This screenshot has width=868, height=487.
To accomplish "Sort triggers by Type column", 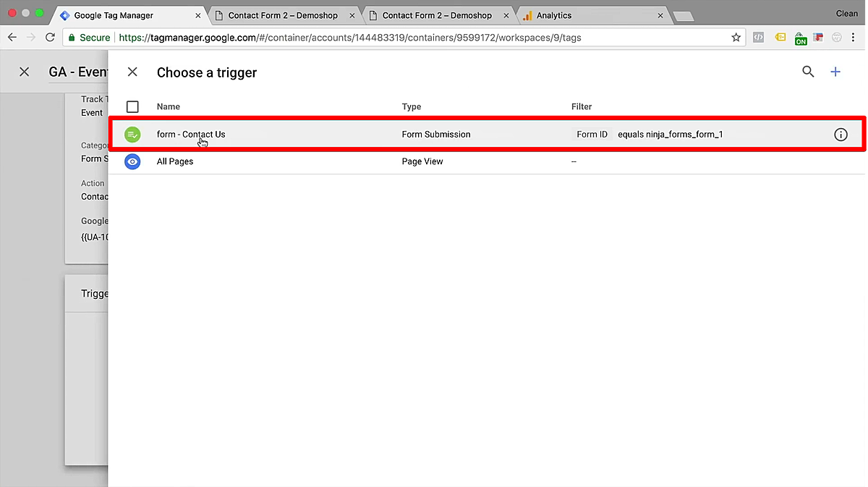I will 412,106.
